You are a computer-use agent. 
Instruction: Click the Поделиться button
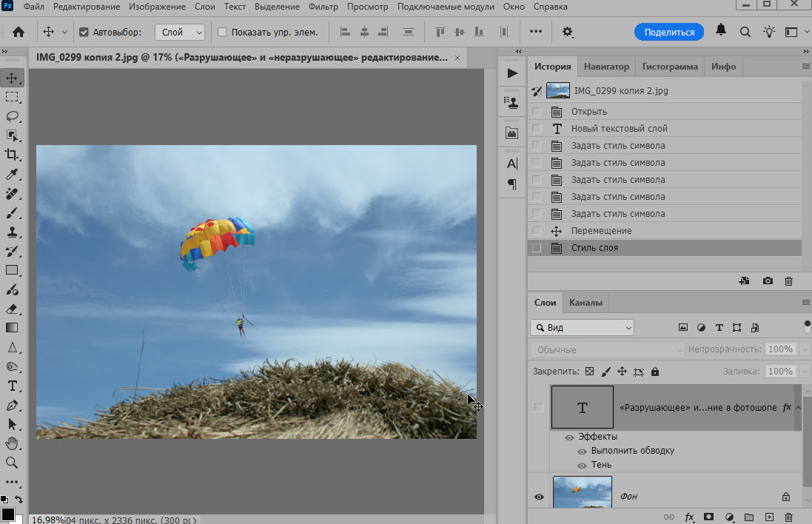pos(669,33)
